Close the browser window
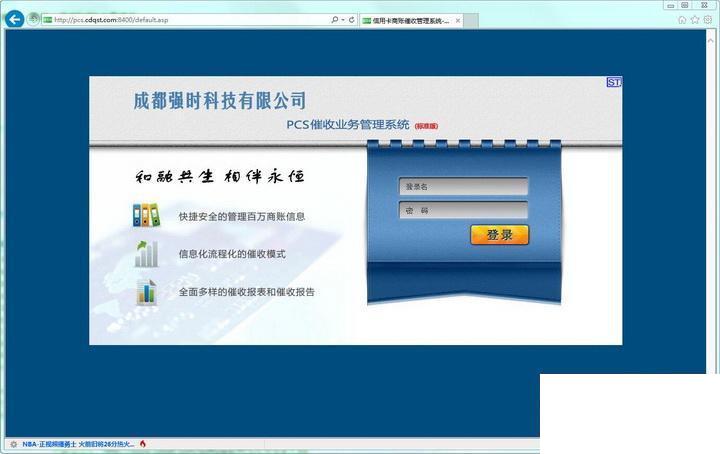This screenshot has width=720, height=454. click(704, 5)
